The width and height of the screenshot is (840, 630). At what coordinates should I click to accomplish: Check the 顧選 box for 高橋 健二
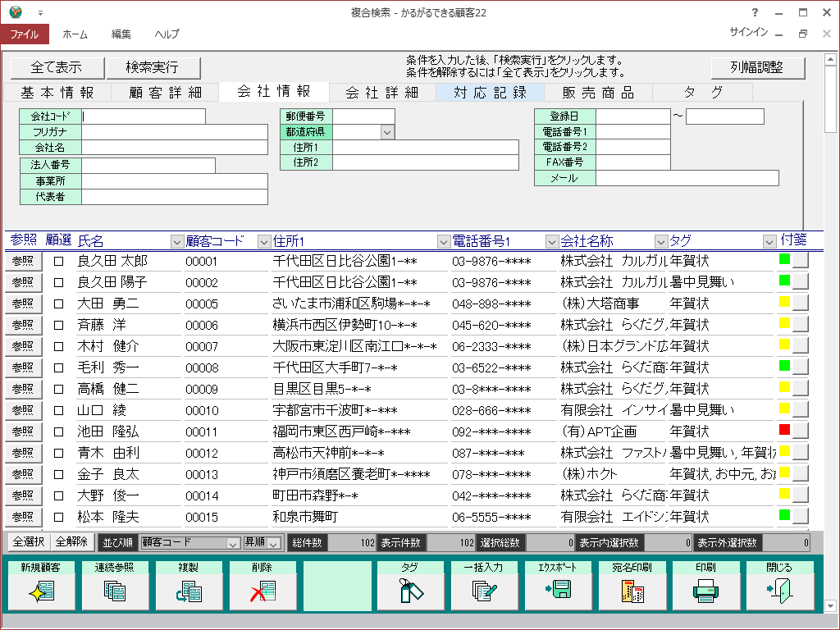point(59,390)
